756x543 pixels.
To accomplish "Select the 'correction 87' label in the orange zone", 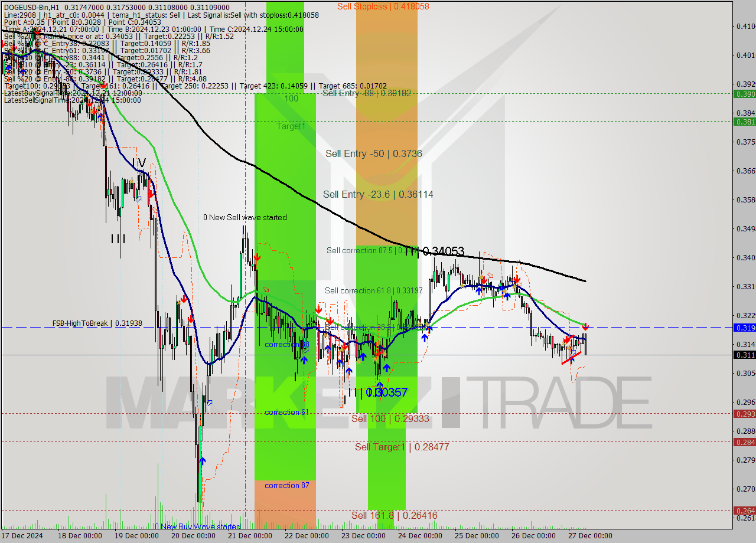I will [x=286, y=485].
